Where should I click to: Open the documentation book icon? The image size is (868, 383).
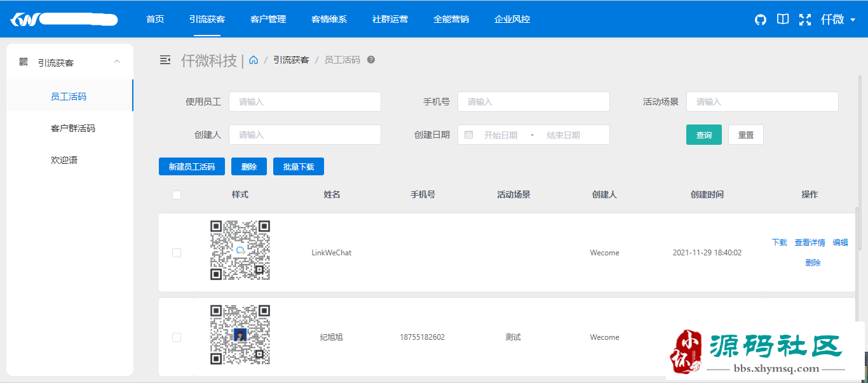783,19
